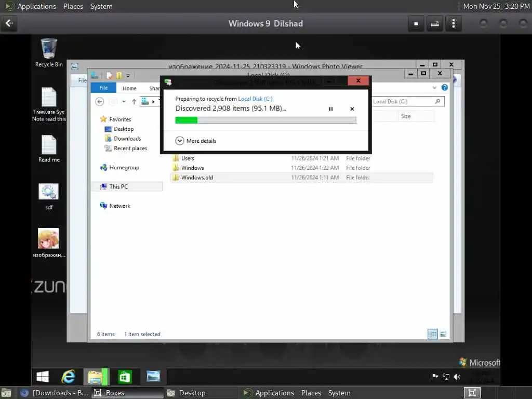The height and width of the screenshot is (399, 532).
Task: Click the drive icon in the address bar
Action: click(x=145, y=101)
